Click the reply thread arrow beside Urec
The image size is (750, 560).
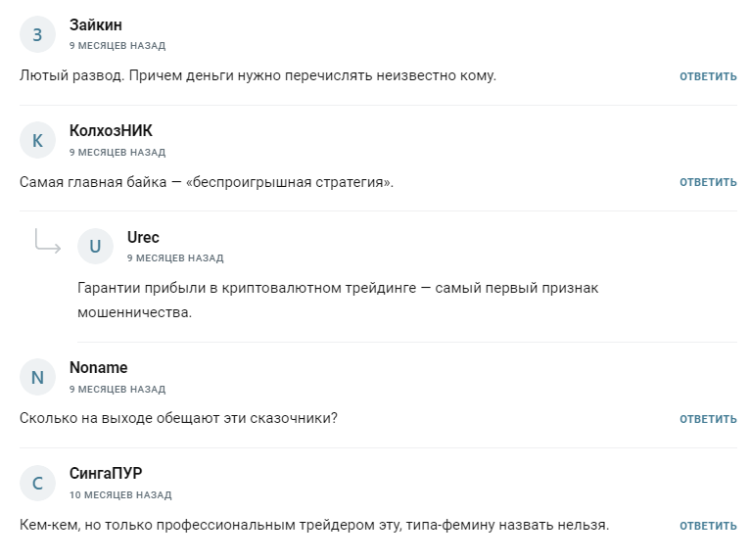pyautogui.click(x=47, y=241)
